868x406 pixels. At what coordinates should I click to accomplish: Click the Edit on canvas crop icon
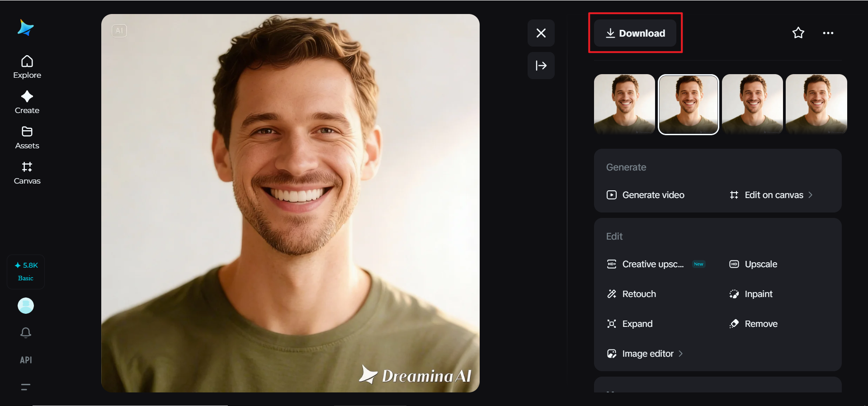pyautogui.click(x=734, y=195)
